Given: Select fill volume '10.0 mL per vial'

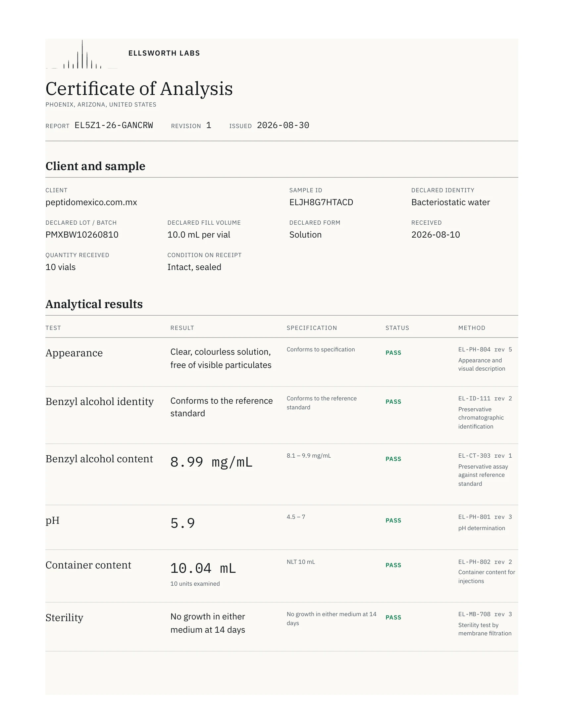Looking at the screenshot, I should [x=199, y=235].
